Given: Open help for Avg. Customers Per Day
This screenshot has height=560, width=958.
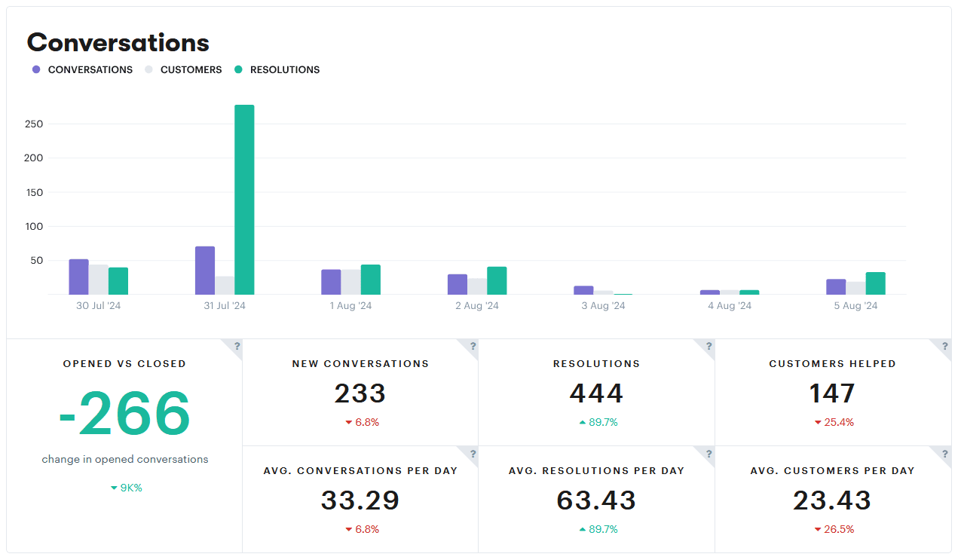Looking at the screenshot, I should (x=944, y=454).
